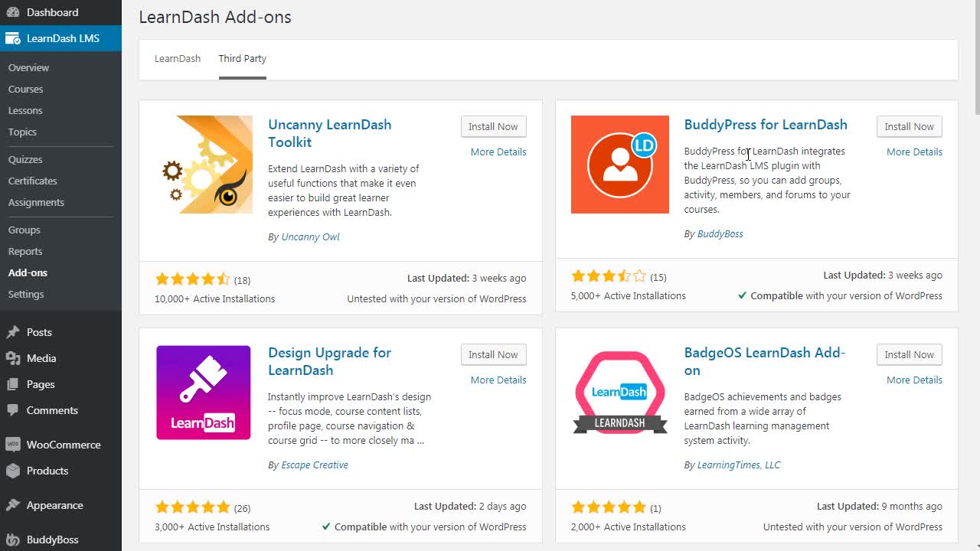The width and height of the screenshot is (980, 551).
Task: Click the LearnDash Add-ons page heading
Action: [215, 17]
